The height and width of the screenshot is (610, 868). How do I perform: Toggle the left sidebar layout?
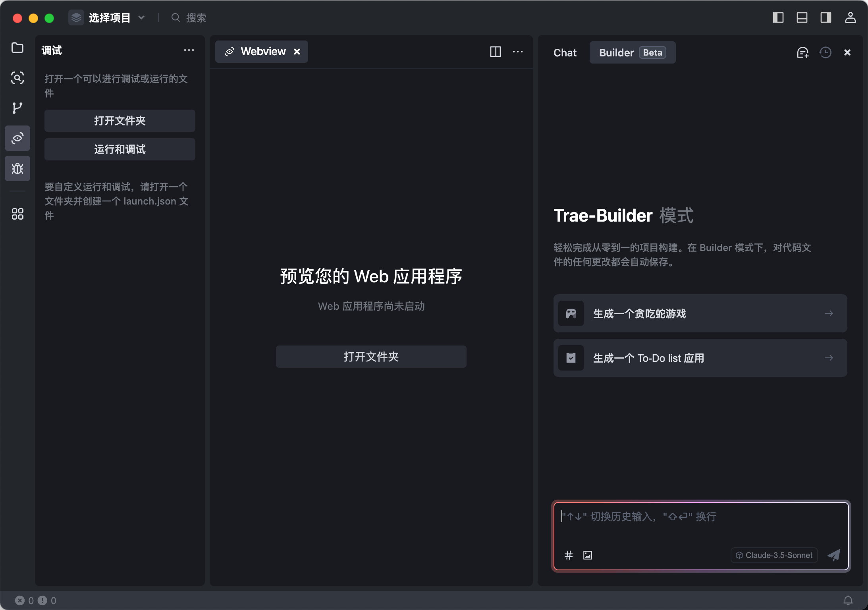tap(778, 18)
